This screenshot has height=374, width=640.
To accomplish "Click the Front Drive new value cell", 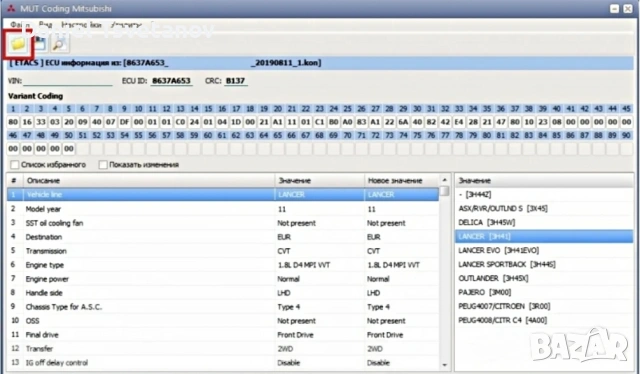I will (402, 335).
